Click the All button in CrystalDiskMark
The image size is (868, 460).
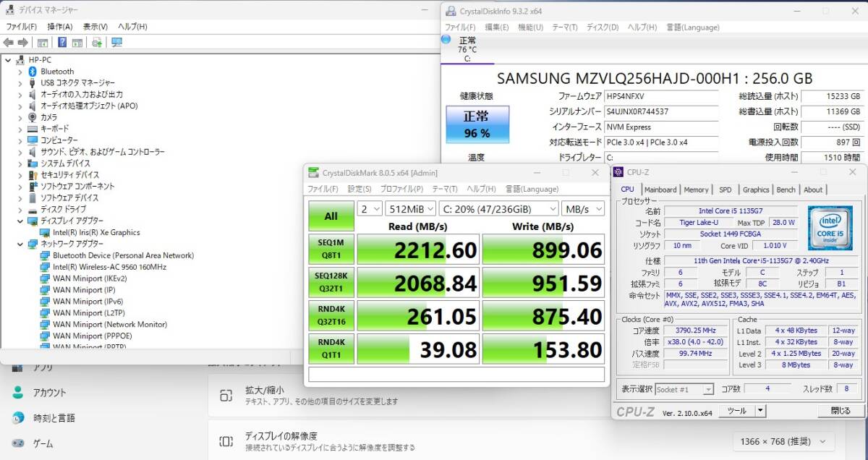(x=331, y=216)
